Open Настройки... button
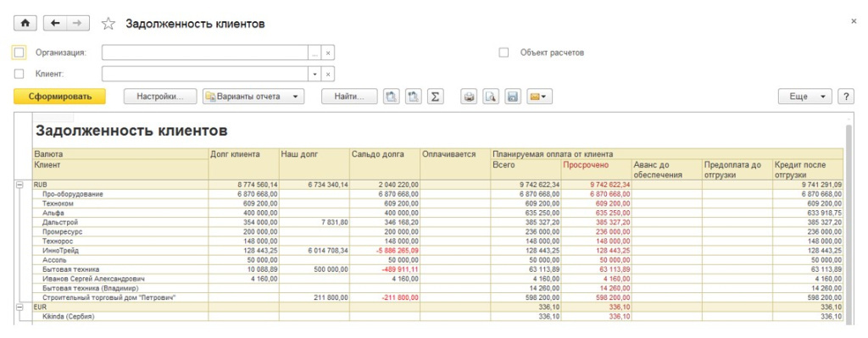The width and height of the screenshot is (868, 338). [160, 97]
